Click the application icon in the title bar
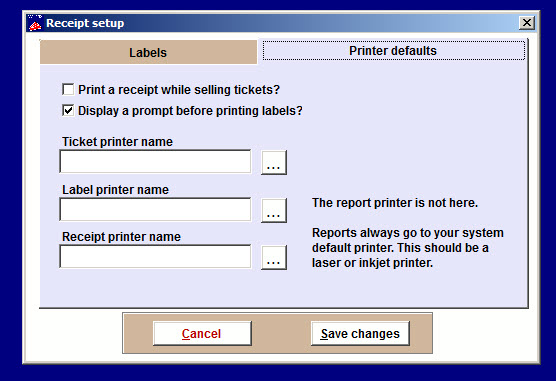The image size is (556, 381). click(35, 23)
